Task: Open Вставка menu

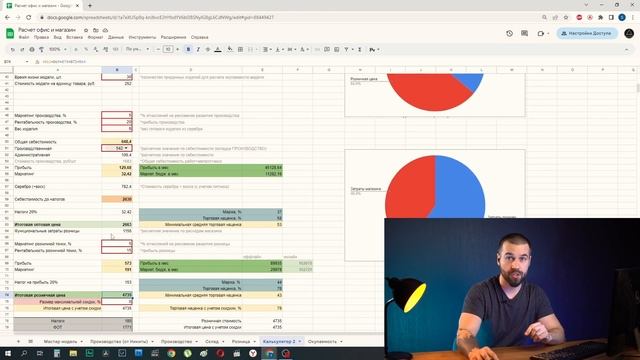Action: (x=74, y=37)
